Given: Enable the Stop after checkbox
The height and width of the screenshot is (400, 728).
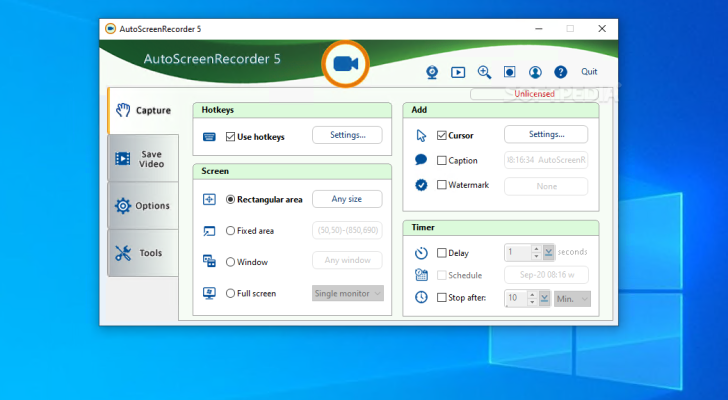Looking at the screenshot, I should point(442,297).
